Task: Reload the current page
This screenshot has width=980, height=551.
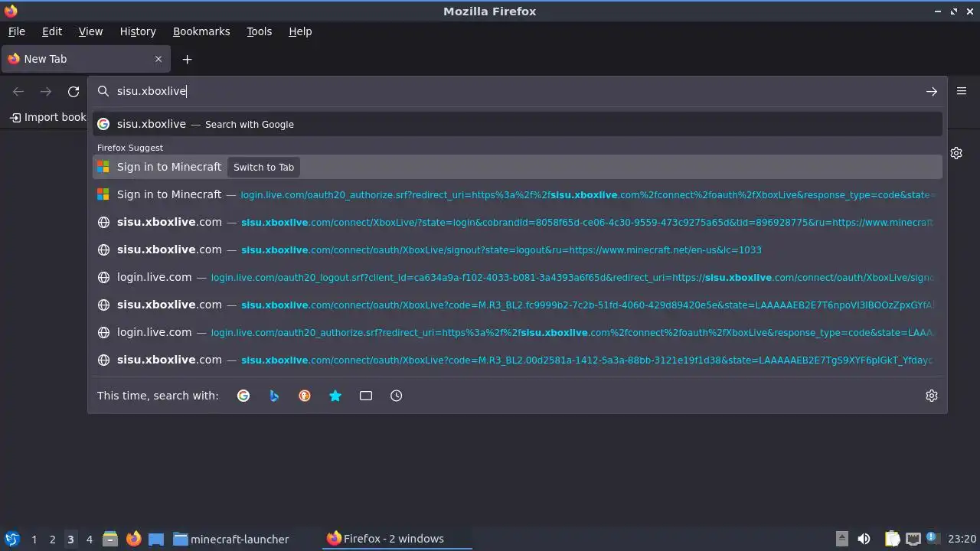Action: click(x=73, y=92)
